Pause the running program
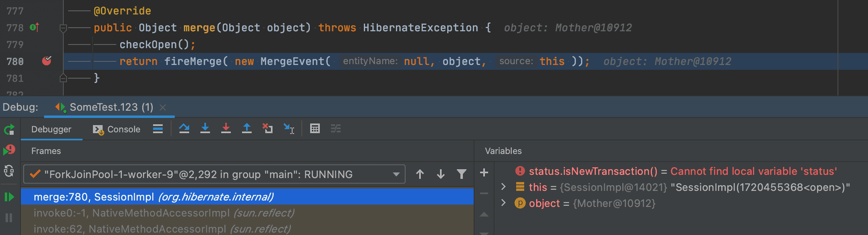Image resolution: width=868 pixels, height=235 pixels. pyautogui.click(x=9, y=218)
